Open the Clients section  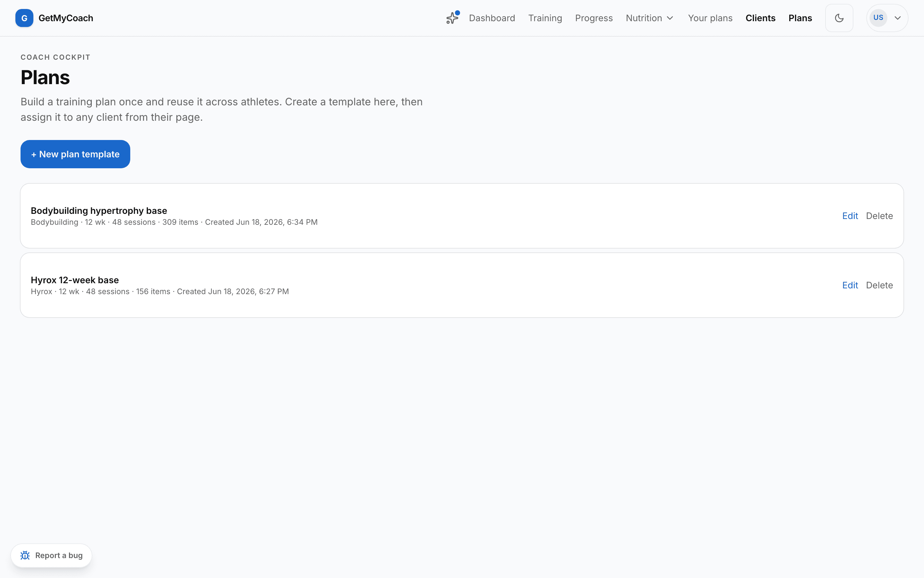[x=760, y=18]
